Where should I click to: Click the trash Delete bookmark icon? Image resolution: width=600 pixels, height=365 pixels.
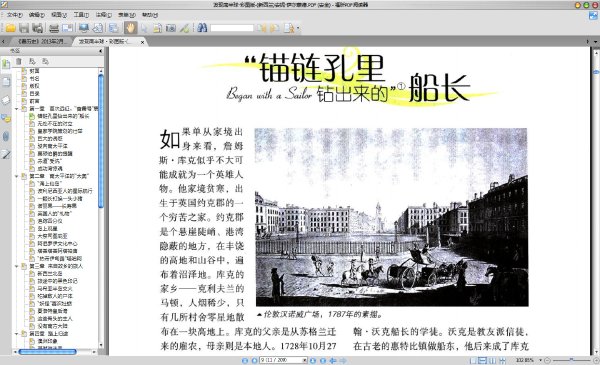[19, 61]
